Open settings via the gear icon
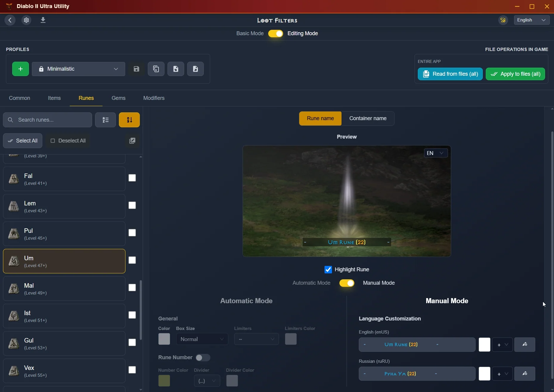 27,20
